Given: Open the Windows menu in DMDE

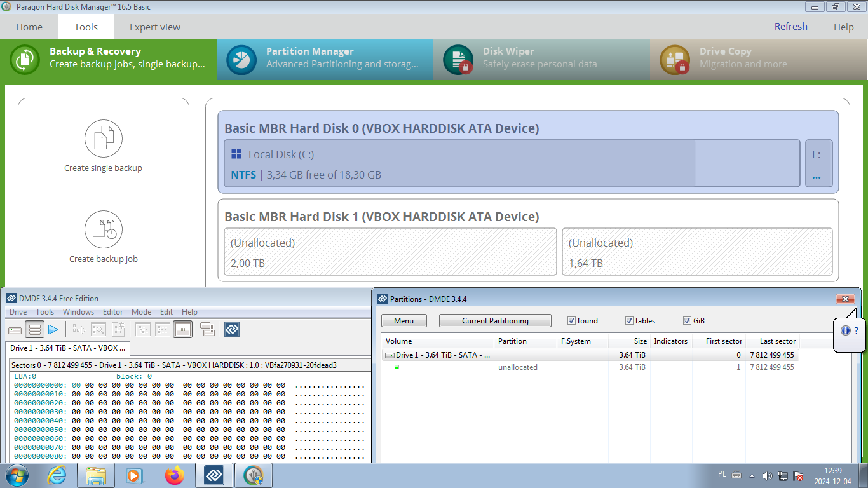Looking at the screenshot, I should pyautogui.click(x=78, y=312).
